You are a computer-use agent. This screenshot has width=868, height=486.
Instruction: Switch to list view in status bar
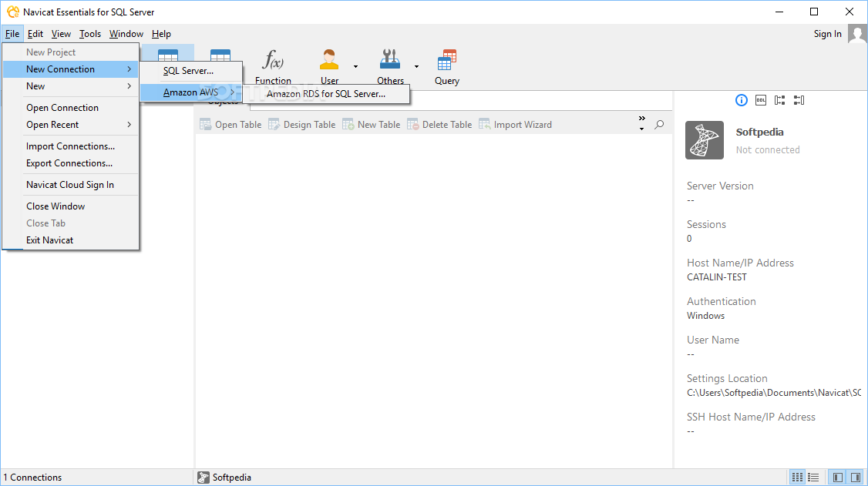813,478
